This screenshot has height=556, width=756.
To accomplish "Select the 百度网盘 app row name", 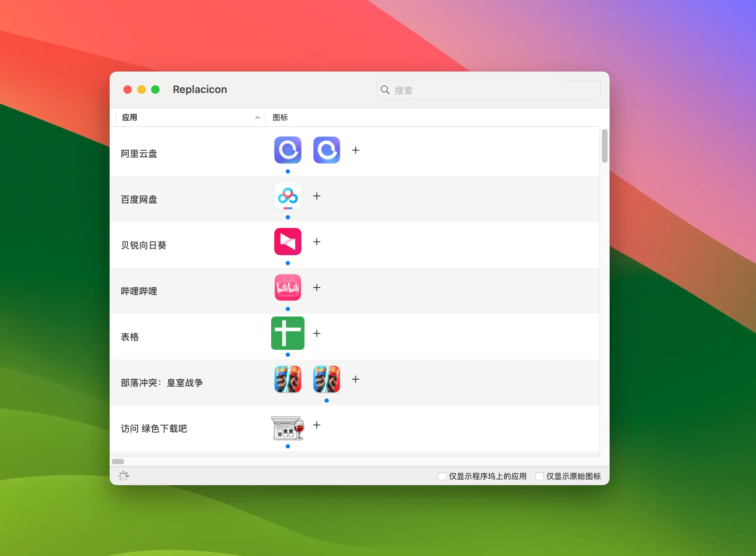I will [x=139, y=200].
